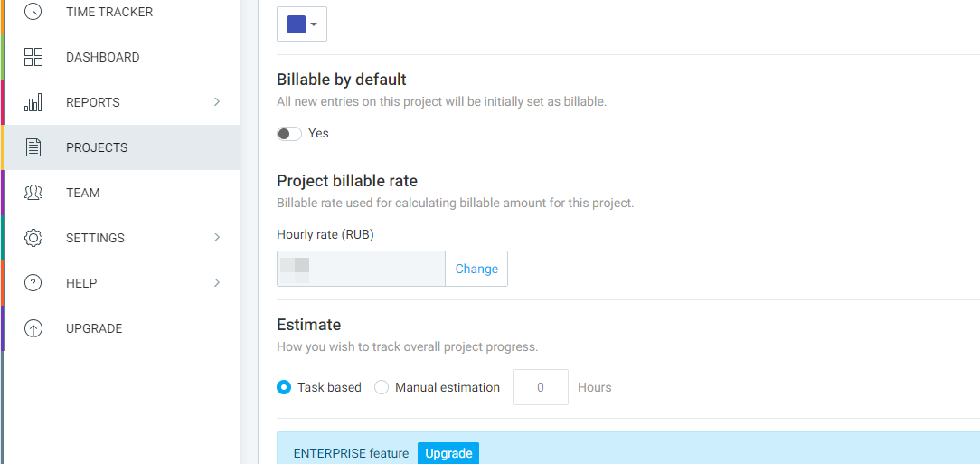Go to the TEAM menu label
Screen dimensions: 980x464
click(x=83, y=193)
